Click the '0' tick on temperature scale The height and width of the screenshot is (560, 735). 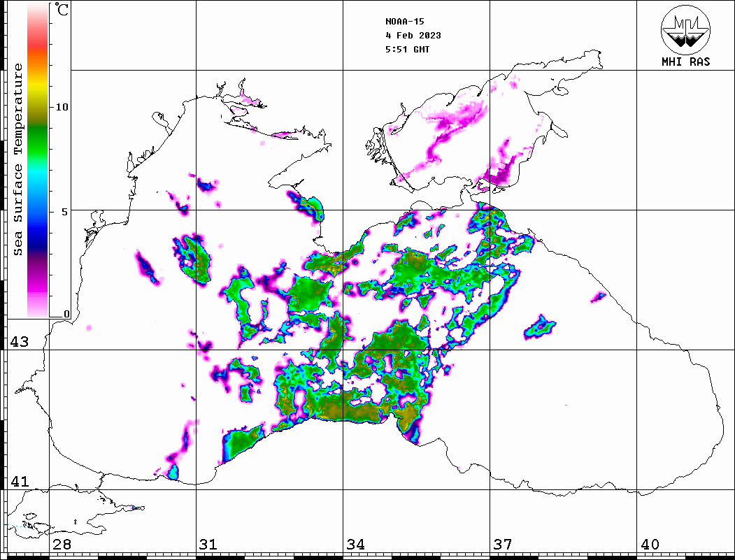[x=66, y=314]
